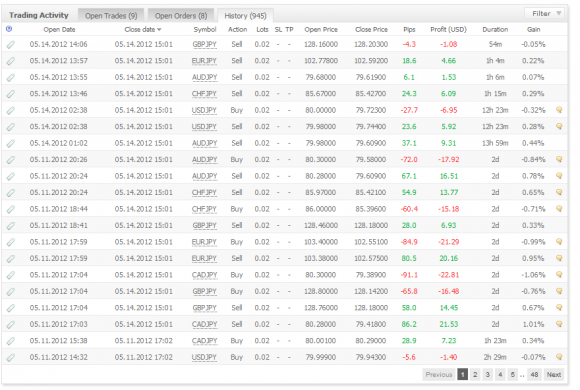Open comment bubble on EURJPY Buy -21.29 row
The height and width of the screenshot is (390, 580).
point(559,242)
